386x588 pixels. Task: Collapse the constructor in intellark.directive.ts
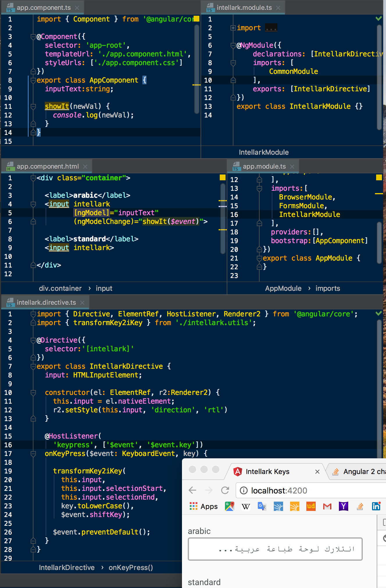click(33, 393)
